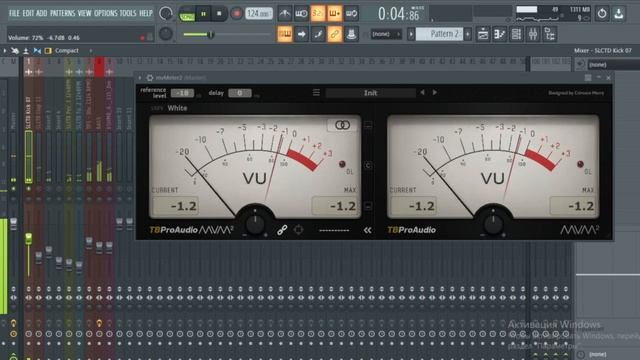Click the mixer waveform view icon
This screenshot has width=640, height=360.
click(x=37, y=51)
